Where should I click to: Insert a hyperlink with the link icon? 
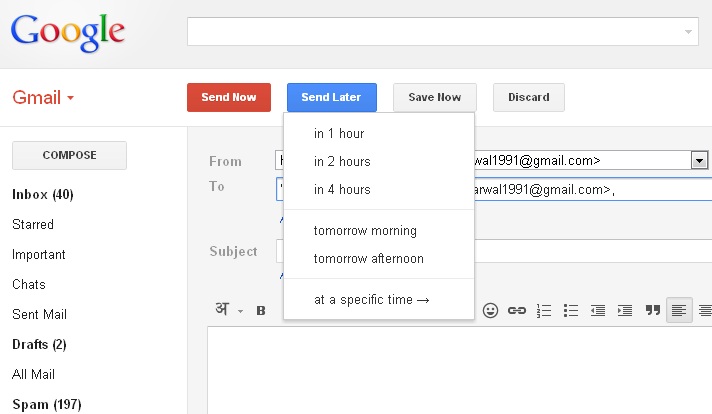point(517,310)
